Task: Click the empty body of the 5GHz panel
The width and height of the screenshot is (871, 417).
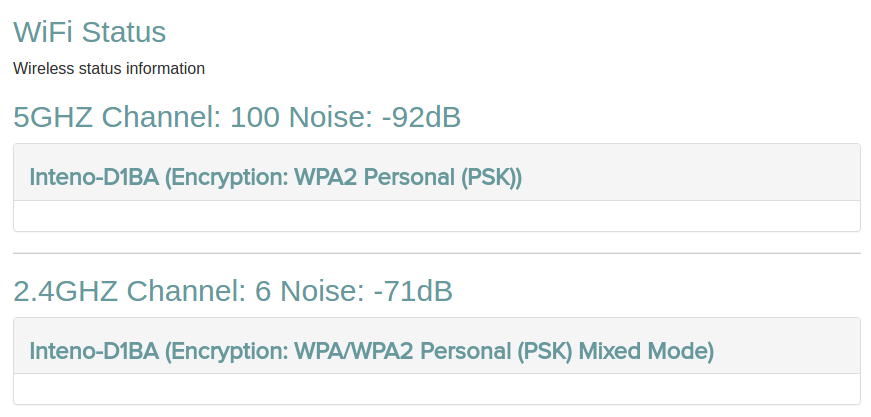Action: (436, 216)
